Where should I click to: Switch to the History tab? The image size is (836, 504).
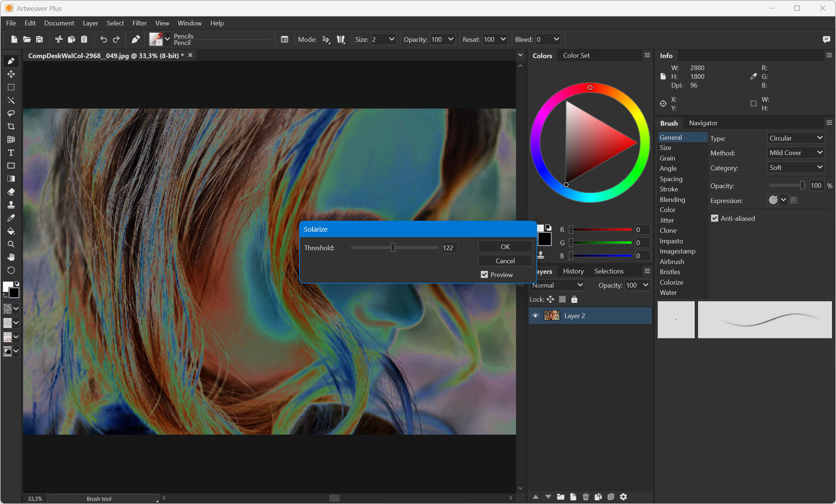coord(573,271)
